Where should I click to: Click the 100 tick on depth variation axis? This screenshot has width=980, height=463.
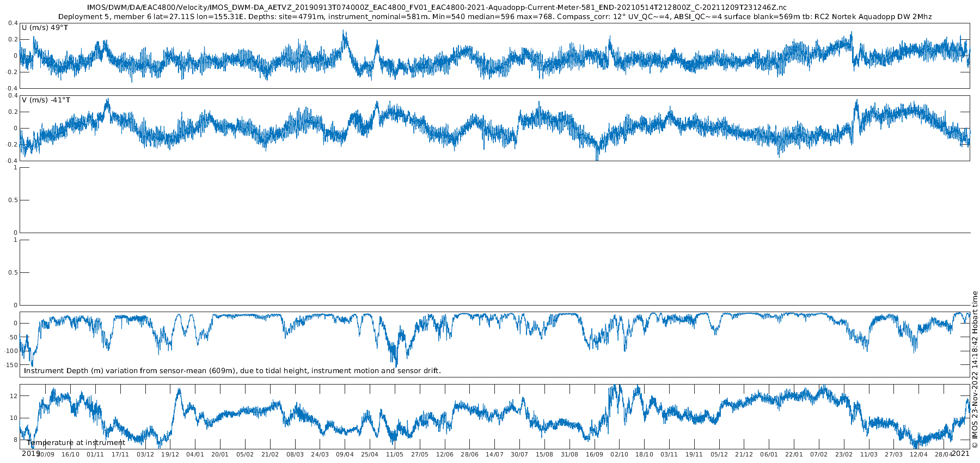pyautogui.click(x=11, y=351)
